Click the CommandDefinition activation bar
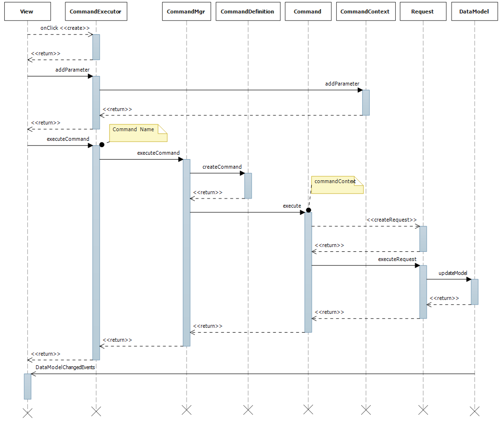 (x=248, y=186)
